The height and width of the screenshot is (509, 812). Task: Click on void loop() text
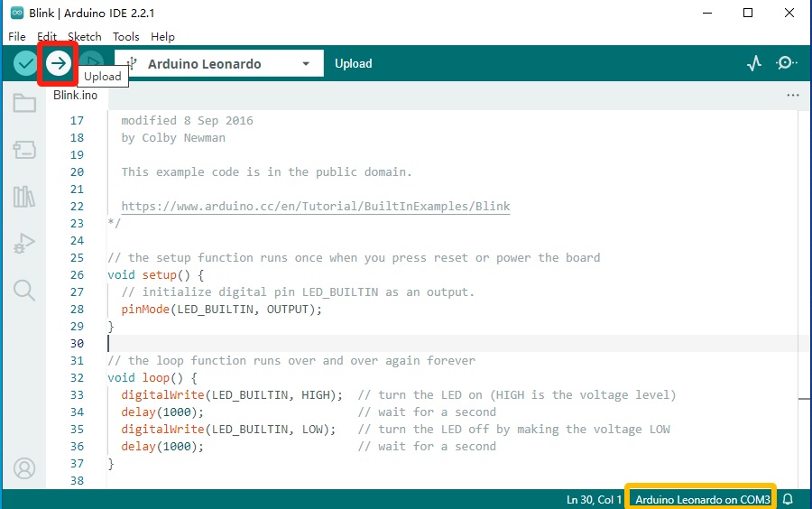point(152,377)
